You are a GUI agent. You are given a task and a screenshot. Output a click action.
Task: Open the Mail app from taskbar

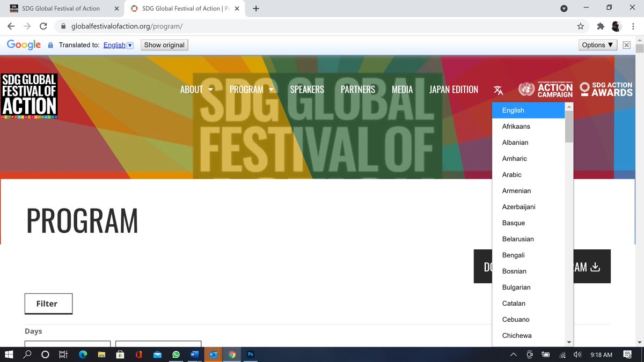pyautogui.click(x=157, y=354)
